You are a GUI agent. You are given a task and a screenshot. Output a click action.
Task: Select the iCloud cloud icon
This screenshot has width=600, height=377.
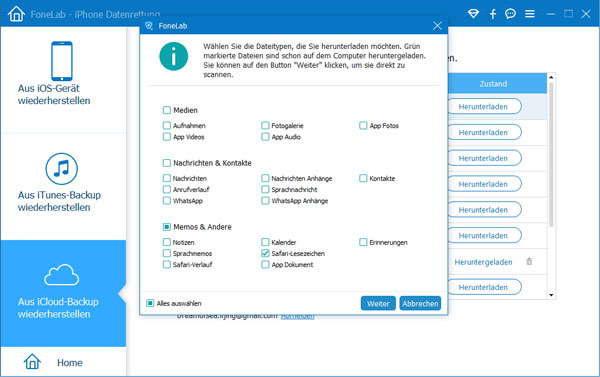62,275
